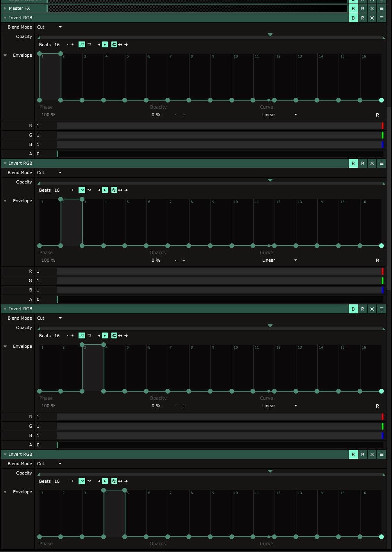The image size is (392, 552).
Task: Click the R slider in topmost Invert RGB
Action: (x=219, y=126)
